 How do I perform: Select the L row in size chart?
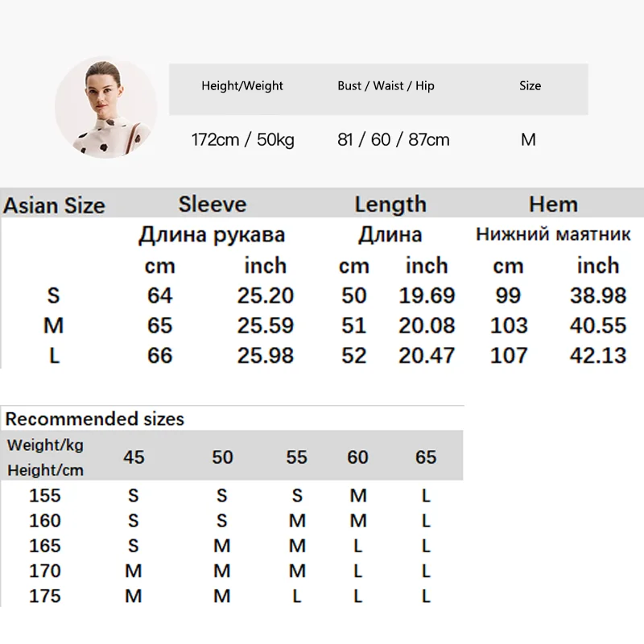(x=54, y=355)
